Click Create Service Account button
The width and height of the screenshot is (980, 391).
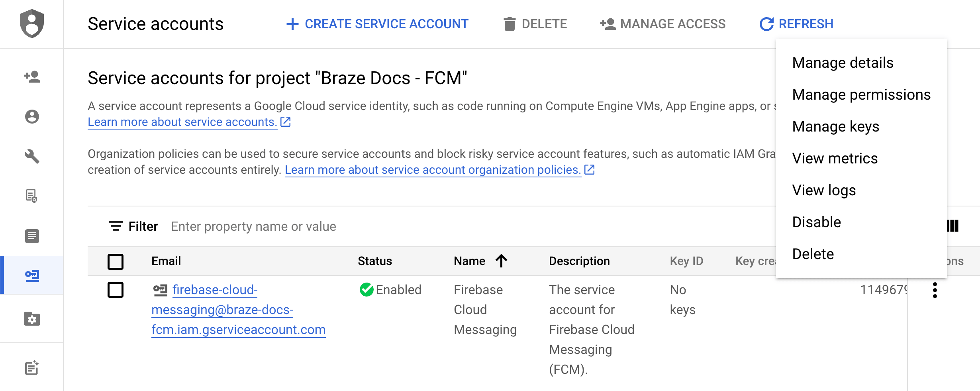(x=378, y=24)
